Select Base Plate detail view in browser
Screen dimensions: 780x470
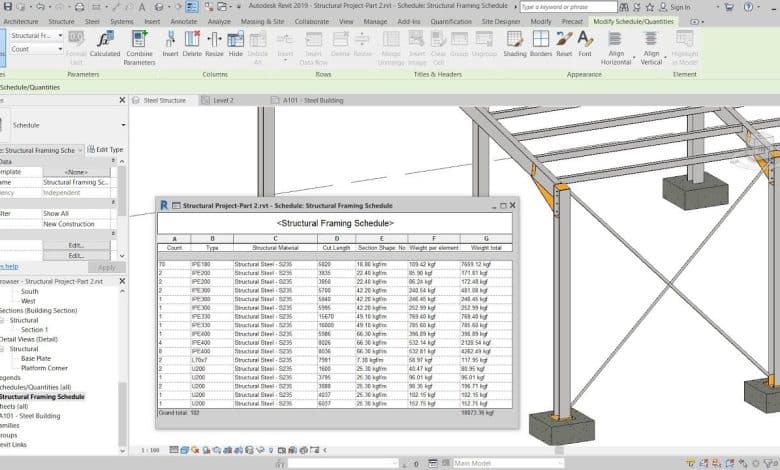[x=36, y=359]
